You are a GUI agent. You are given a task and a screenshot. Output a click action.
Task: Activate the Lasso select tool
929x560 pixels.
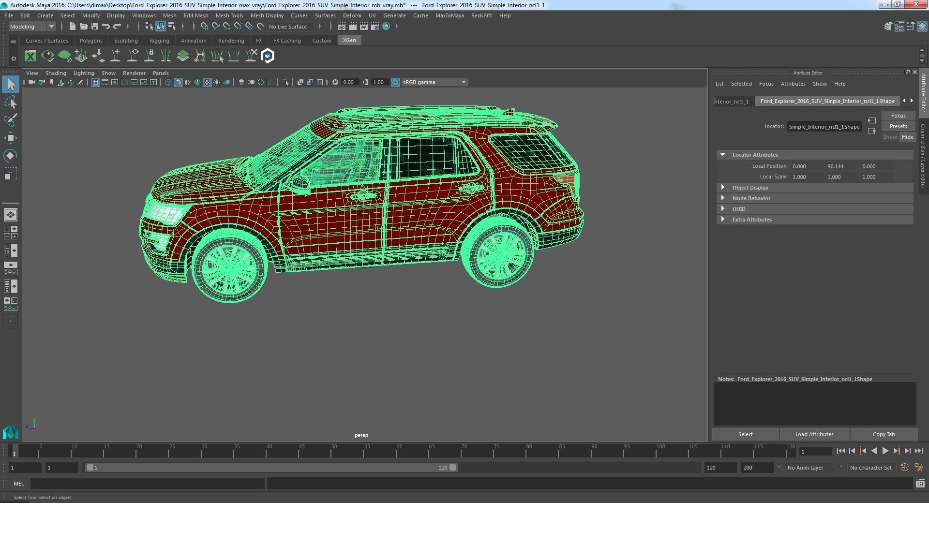coord(11,103)
